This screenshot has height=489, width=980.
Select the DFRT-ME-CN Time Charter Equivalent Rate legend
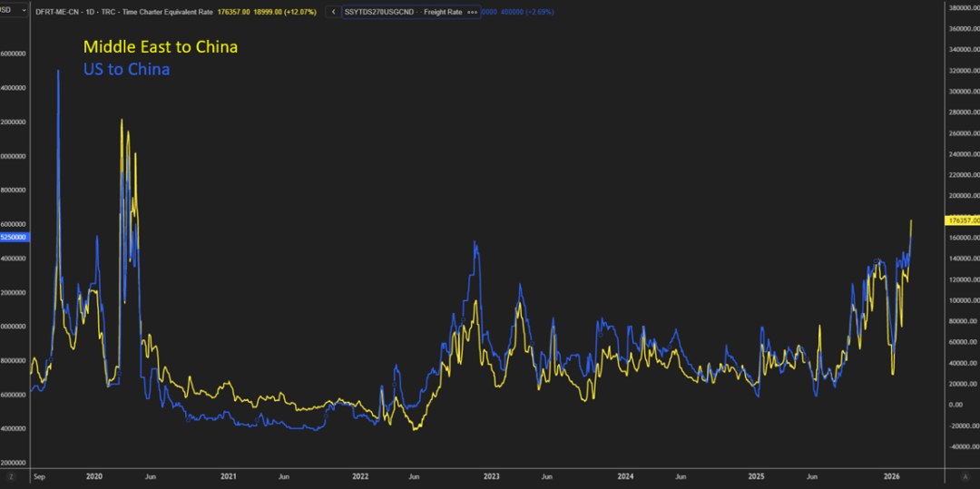(123, 12)
